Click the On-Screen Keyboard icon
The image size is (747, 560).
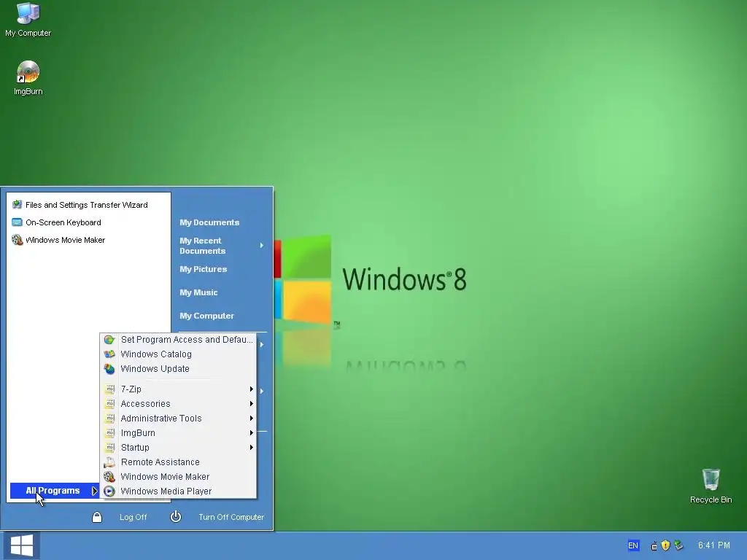[18, 222]
